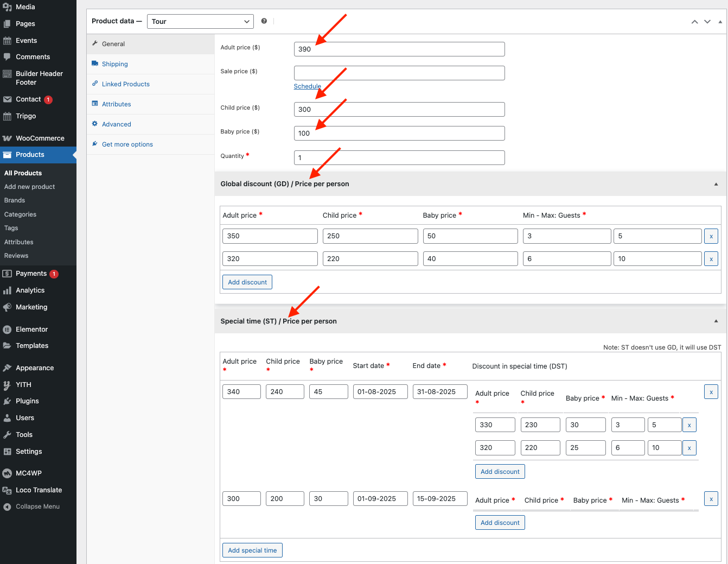
Task: Delete the 01-08-2025 special time row
Action: [711, 392]
